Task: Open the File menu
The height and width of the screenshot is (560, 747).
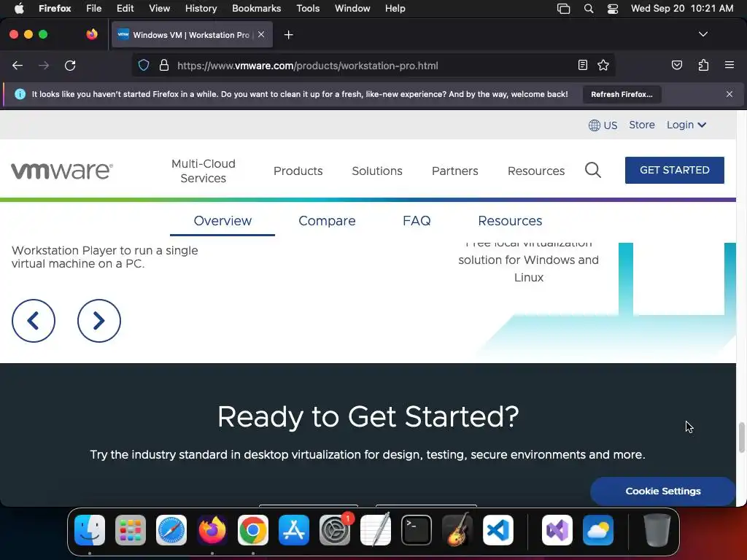Action: click(94, 8)
